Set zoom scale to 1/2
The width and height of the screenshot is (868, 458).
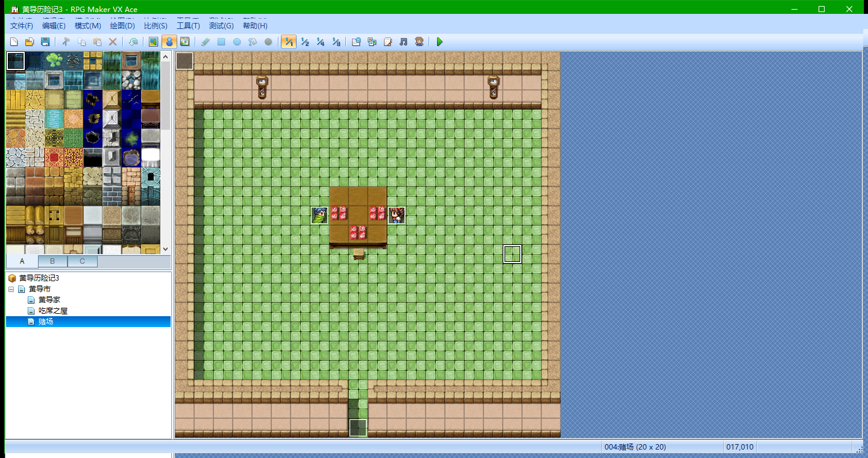pos(305,42)
